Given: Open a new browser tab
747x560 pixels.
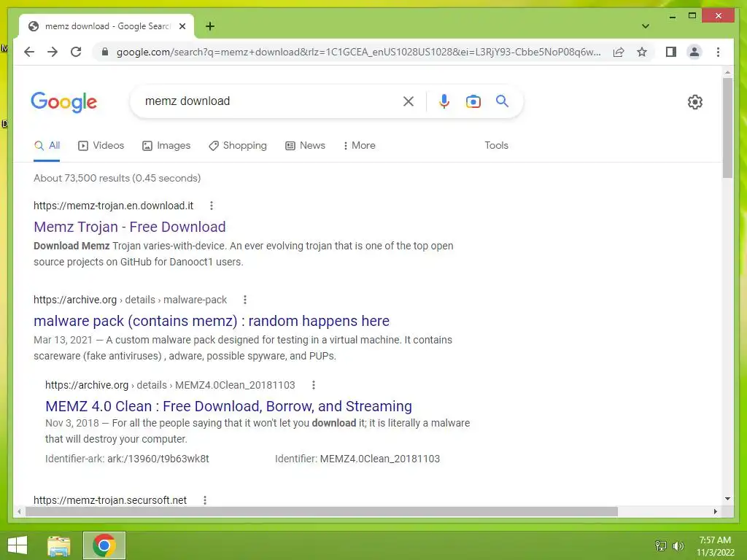Looking at the screenshot, I should 210,26.
